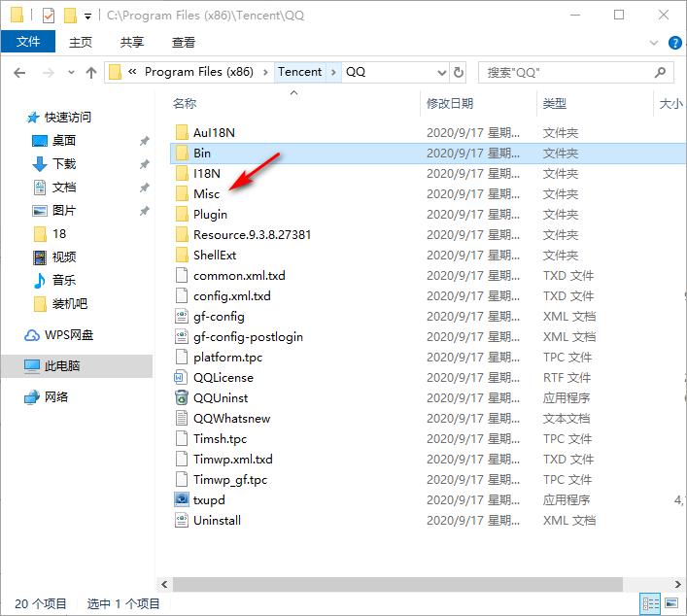Click the refresh button in address bar
687x616 pixels.
(x=459, y=72)
